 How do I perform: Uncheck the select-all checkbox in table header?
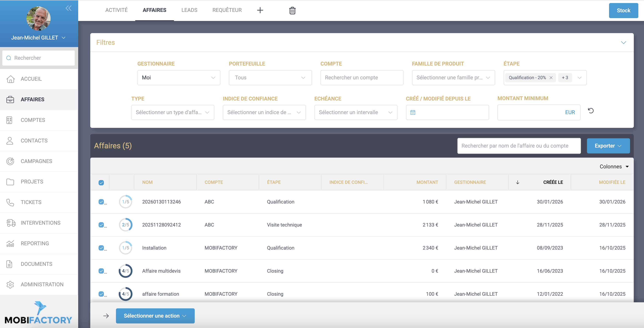pyautogui.click(x=101, y=183)
